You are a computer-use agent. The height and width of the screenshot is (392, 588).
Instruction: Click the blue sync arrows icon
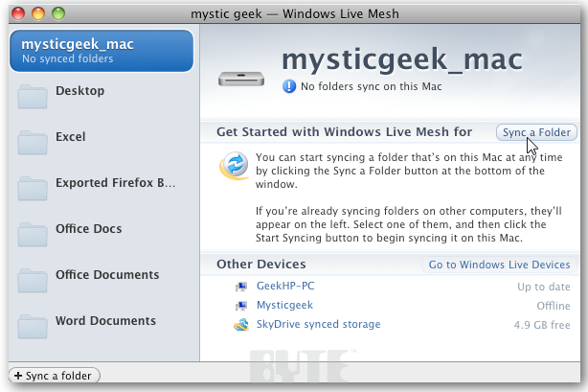coord(234,165)
